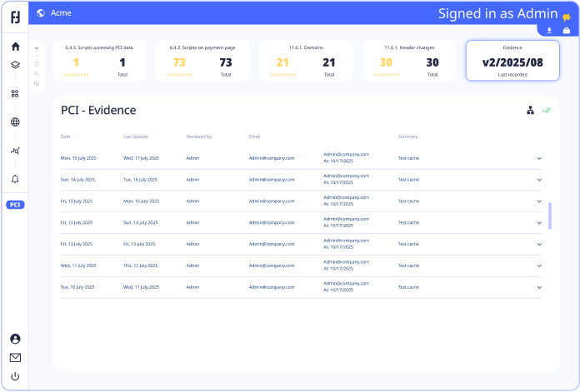Click the download icon in top bar
The width and height of the screenshot is (580, 392).
[x=549, y=31]
